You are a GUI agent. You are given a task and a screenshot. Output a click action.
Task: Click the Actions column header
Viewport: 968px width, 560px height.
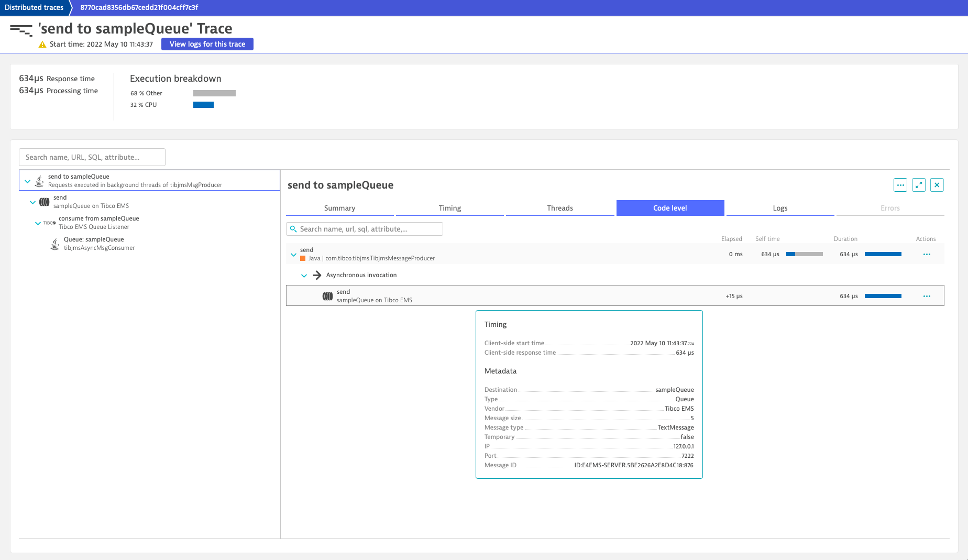click(926, 239)
